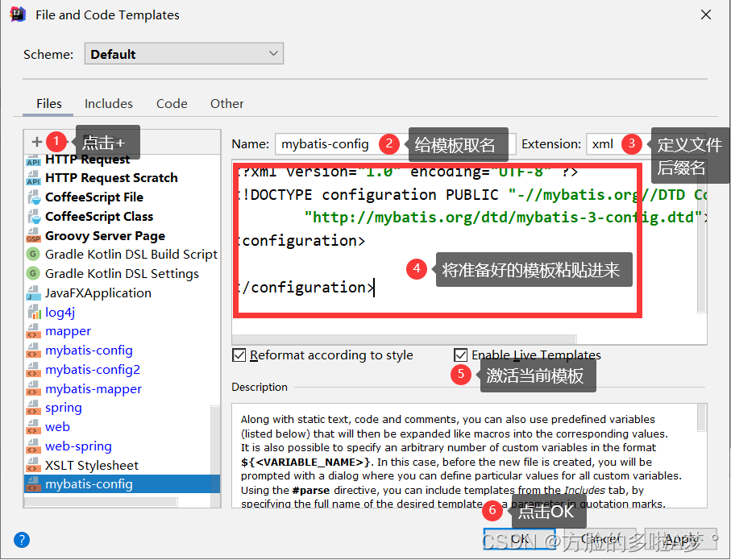Screen dimensions: 731x560
Task: Click the plus icon to add template
Action: (37, 142)
